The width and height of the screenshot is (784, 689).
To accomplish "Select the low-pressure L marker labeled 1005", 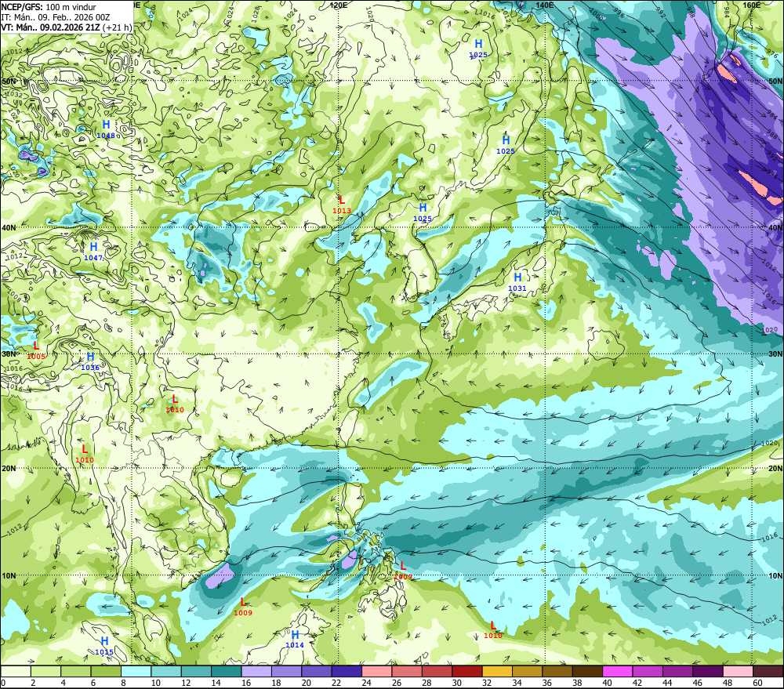I will pyautogui.click(x=36, y=346).
